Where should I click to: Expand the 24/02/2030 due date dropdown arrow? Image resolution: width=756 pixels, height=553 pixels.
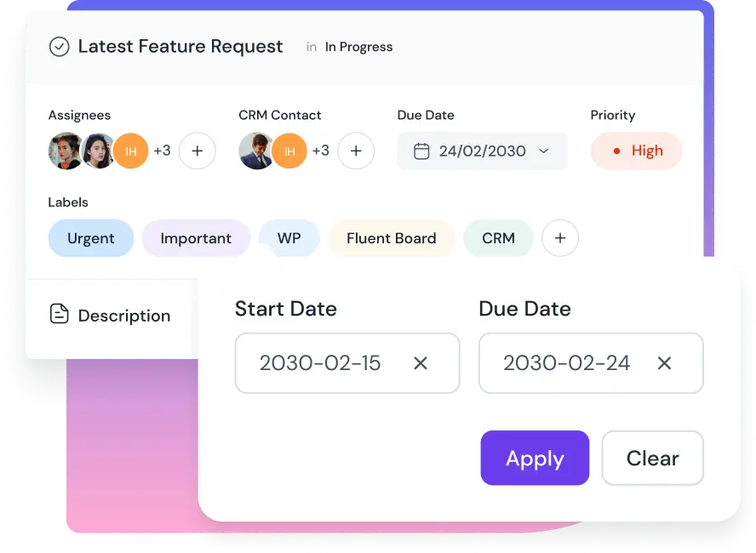coord(544,151)
